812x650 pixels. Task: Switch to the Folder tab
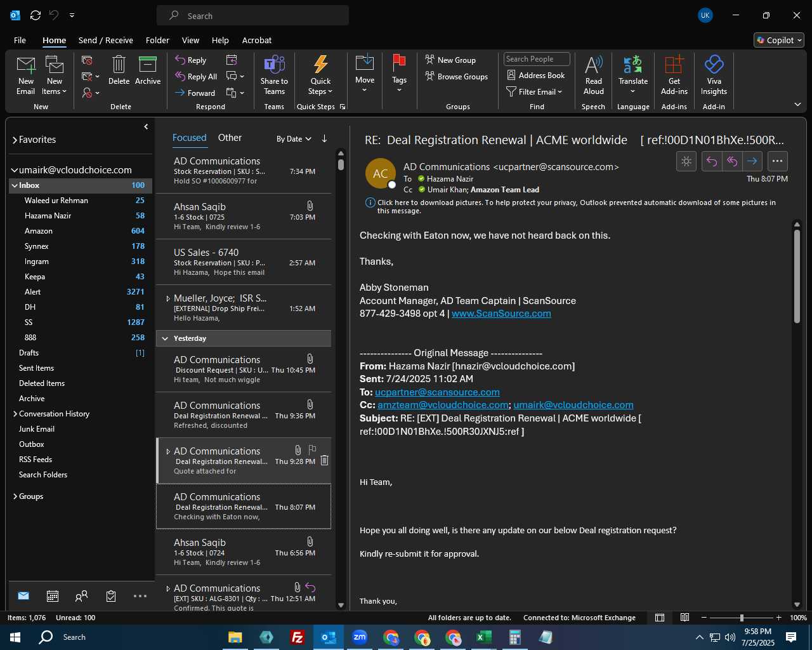[157, 40]
